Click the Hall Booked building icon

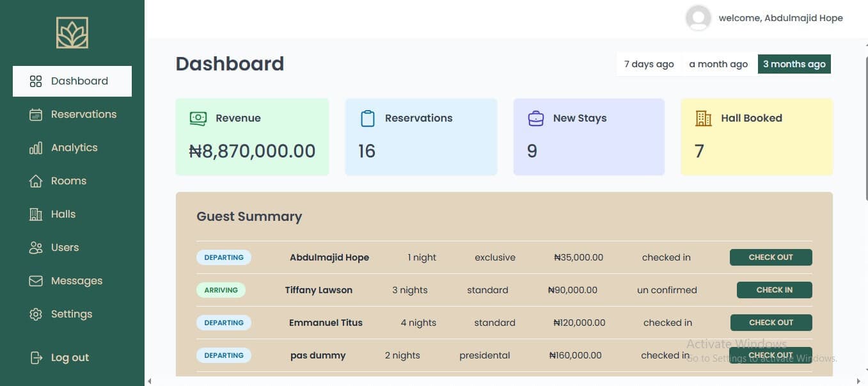[x=704, y=118]
